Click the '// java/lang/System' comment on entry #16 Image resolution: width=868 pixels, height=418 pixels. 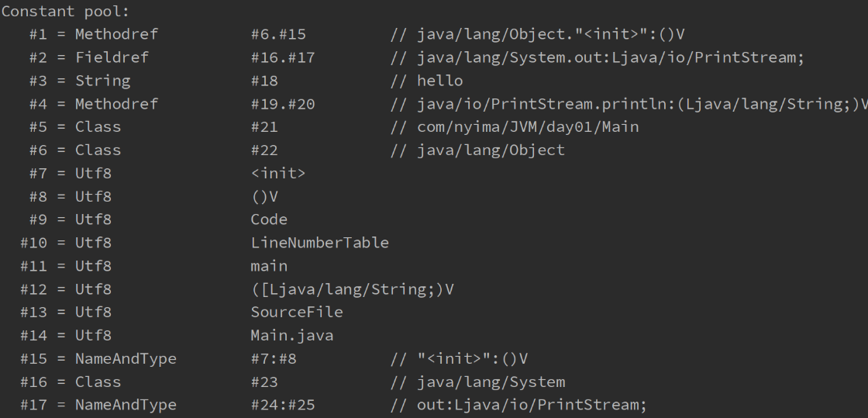pyautogui.click(x=477, y=382)
